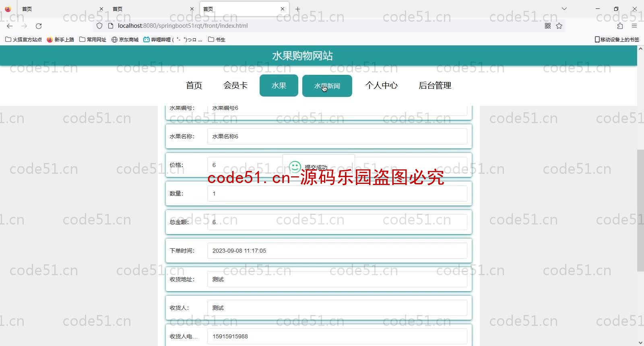
Task: Open the Firefox hamburger menu
Action: 634,26
